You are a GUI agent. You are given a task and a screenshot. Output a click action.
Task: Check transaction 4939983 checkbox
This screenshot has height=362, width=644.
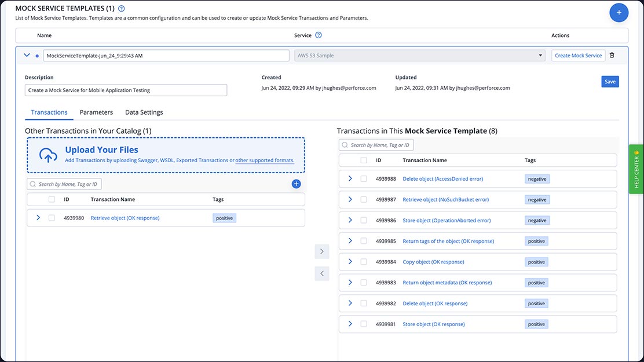coord(364,282)
